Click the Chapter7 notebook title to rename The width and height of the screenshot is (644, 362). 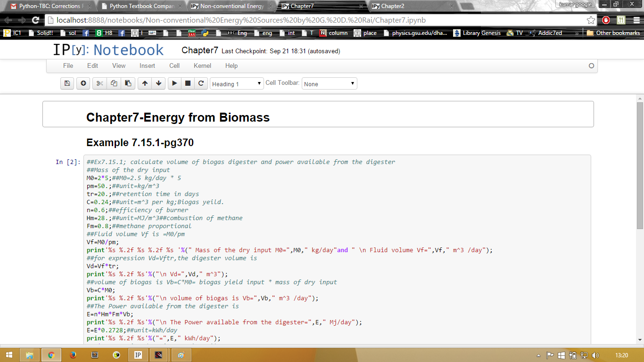(x=199, y=50)
